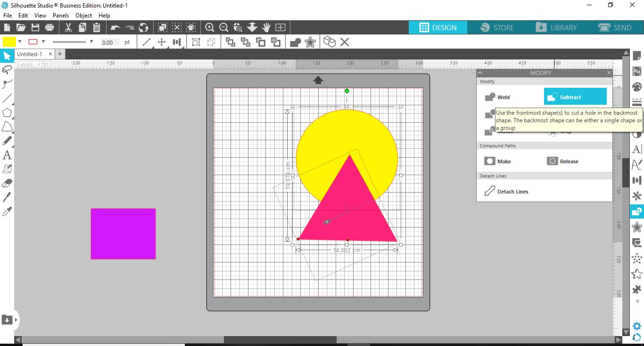Click the Subtract button
The width and height of the screenshot is (644, 346).
575,96
